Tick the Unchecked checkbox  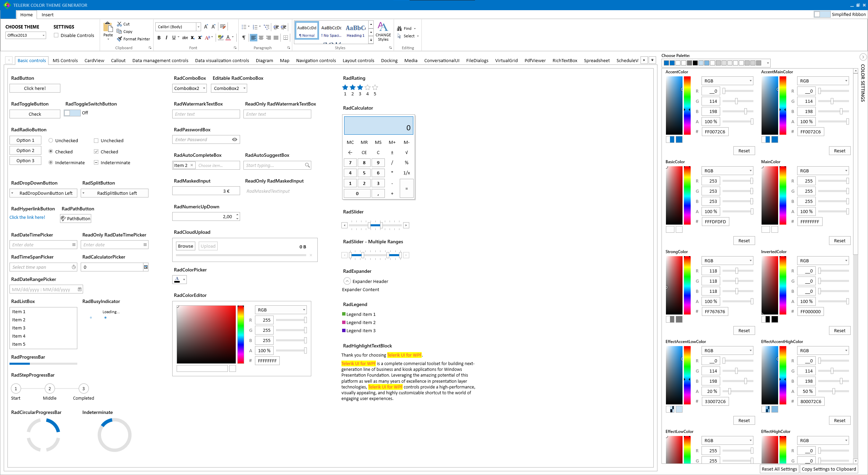pos(96,140)
